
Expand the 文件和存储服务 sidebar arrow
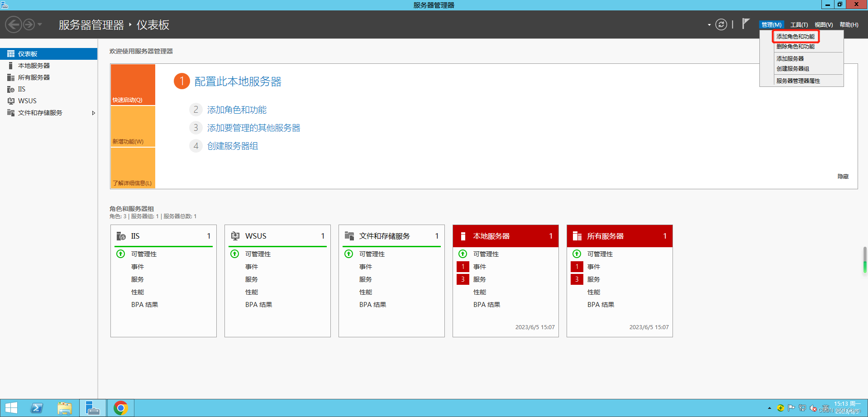93,113
